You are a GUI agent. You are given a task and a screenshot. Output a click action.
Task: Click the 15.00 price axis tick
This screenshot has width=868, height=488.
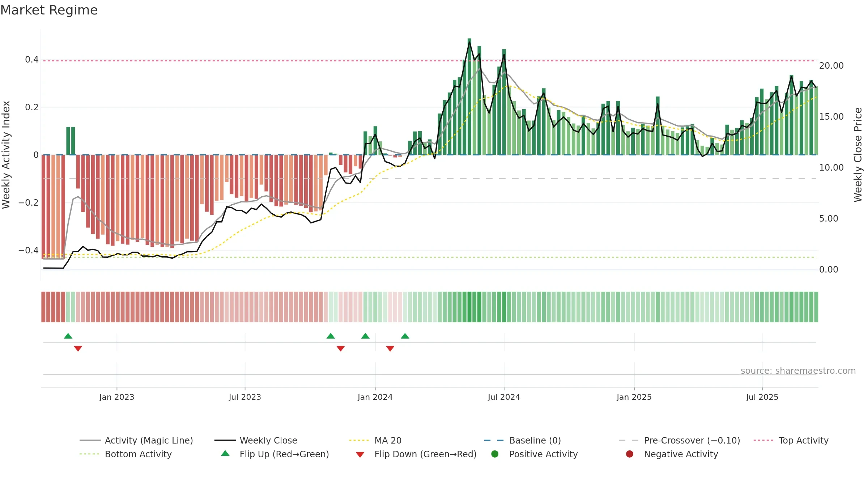tap(831, 117)
